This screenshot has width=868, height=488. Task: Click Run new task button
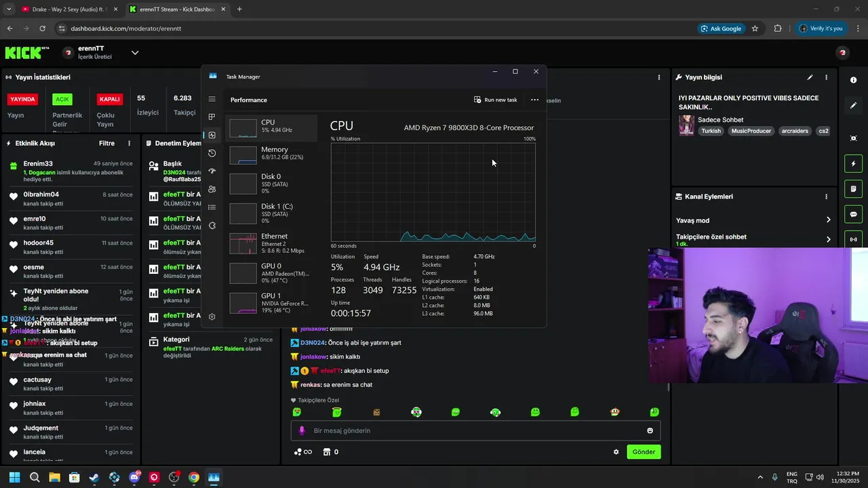tap(496, 100)
